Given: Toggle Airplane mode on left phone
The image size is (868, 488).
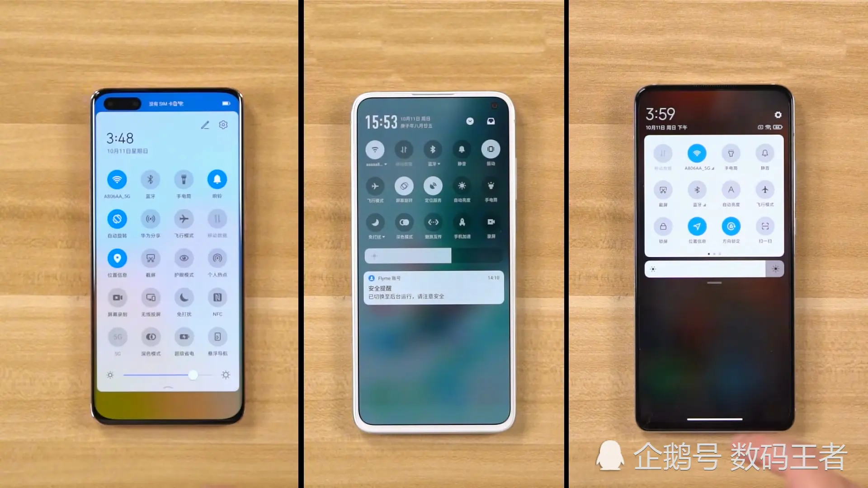Looking at the screenshot, I should (184, 219).
